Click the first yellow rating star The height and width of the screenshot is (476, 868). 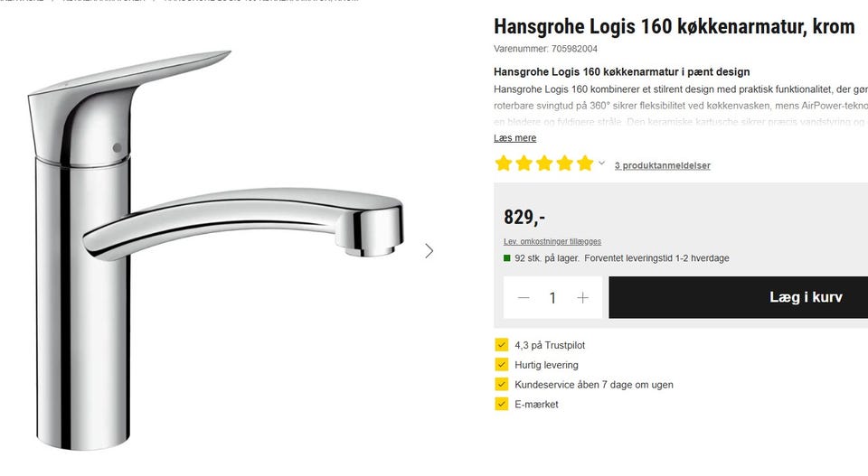[x=504, y=163]
